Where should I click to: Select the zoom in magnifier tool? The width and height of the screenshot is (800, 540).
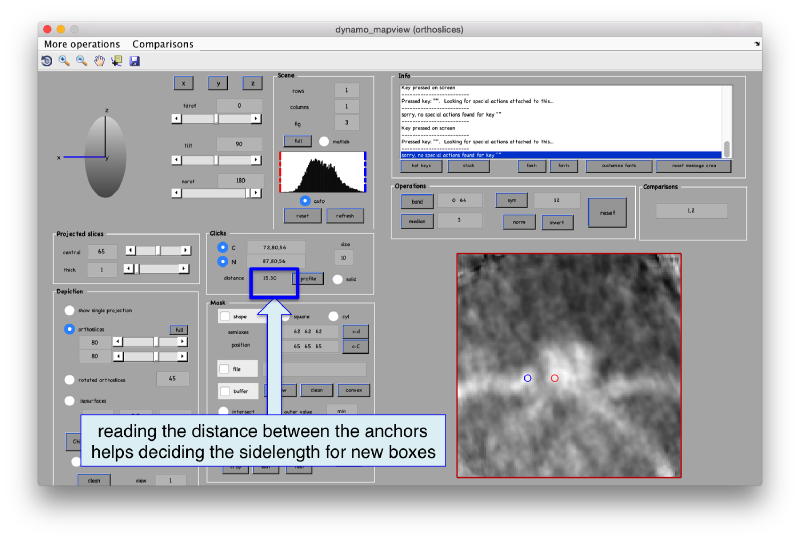pos(64,61)
